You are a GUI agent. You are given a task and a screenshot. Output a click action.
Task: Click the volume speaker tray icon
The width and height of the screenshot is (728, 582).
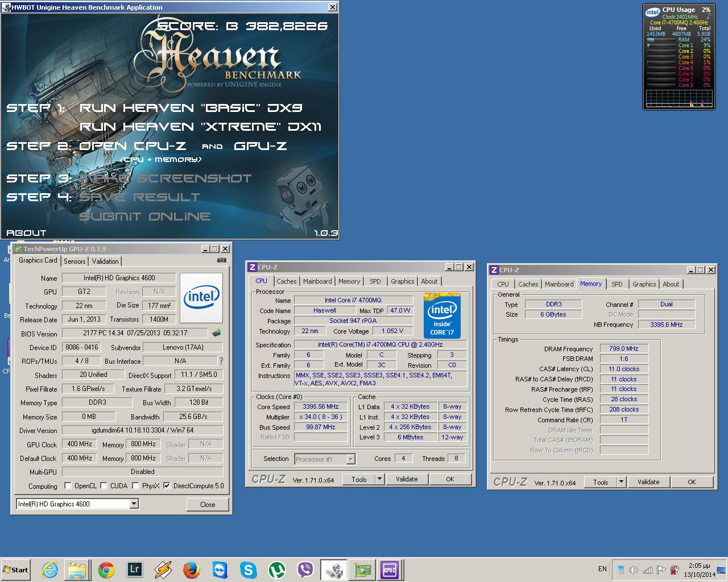coord(633,569)
